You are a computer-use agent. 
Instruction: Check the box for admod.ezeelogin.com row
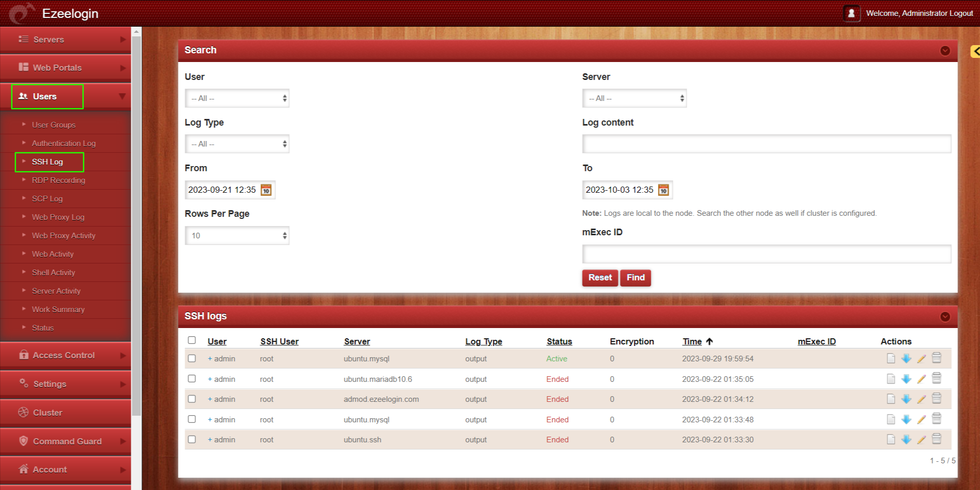coord(192,399)
